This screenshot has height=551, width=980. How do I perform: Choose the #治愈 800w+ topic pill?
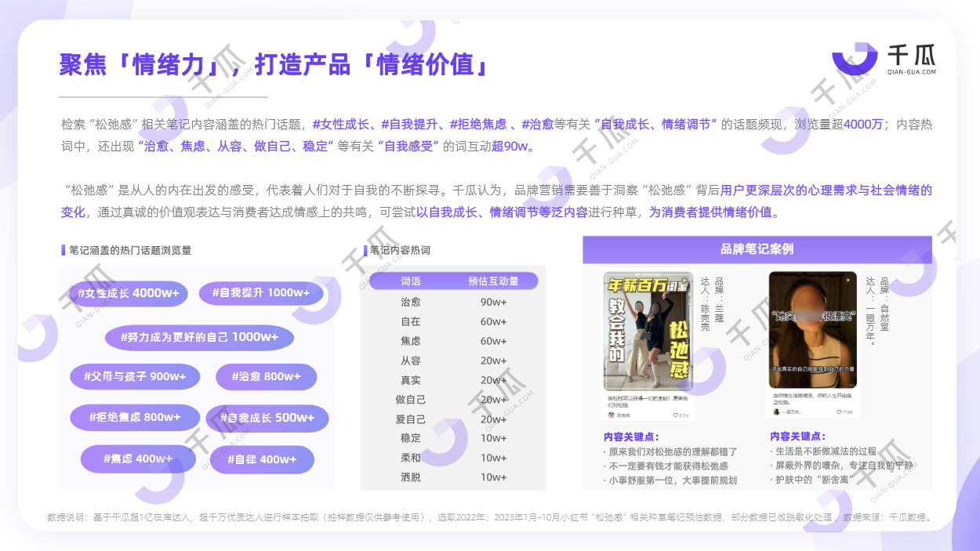point(267,376)
